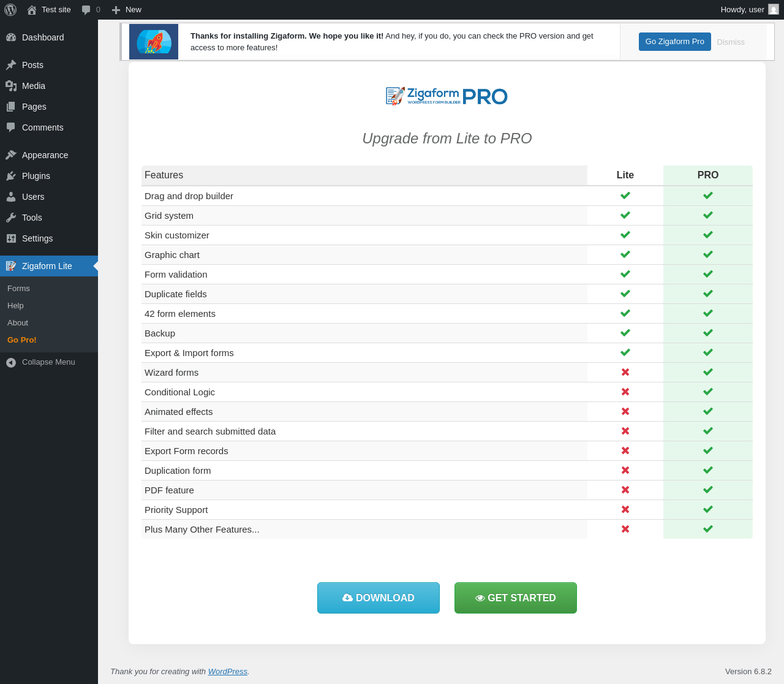Image resolution: width=784 pixels, height=684 pixels.
Task: Click the Go Zigaform Pro button
Action: click(x=675, y=42)
